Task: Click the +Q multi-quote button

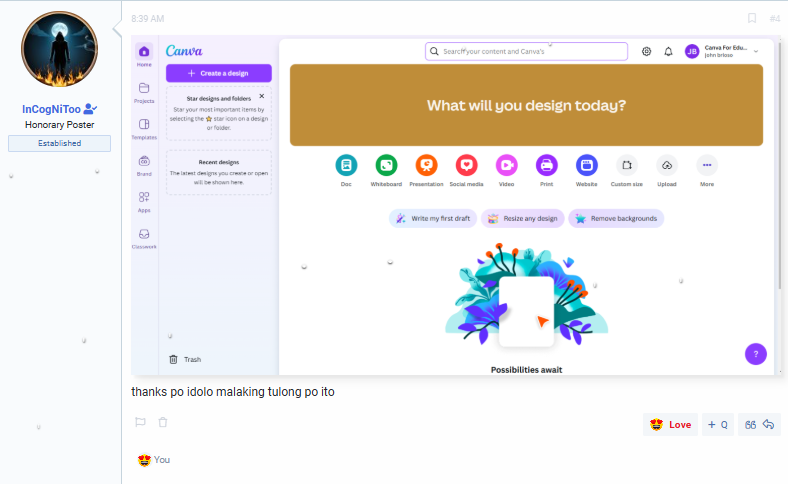Action: (718, 425)
